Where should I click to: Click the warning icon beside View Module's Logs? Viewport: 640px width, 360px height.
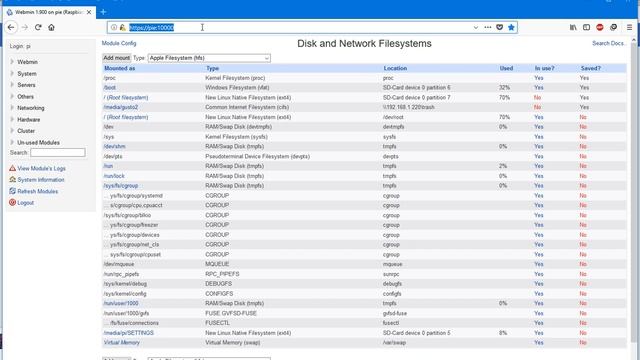[x=12, y=168]
